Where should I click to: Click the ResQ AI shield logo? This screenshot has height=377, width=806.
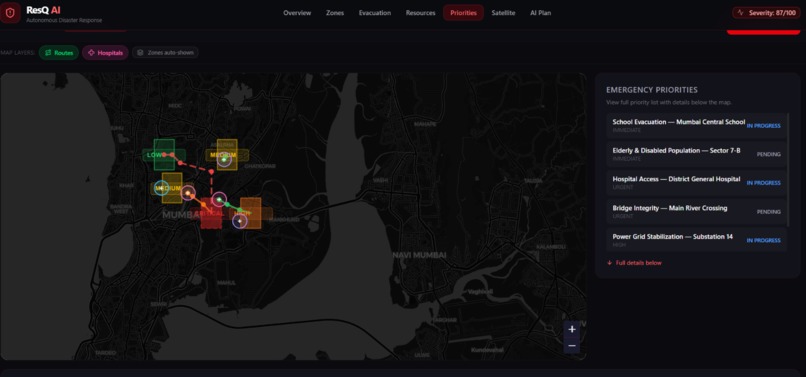click(x=10, y=13)
